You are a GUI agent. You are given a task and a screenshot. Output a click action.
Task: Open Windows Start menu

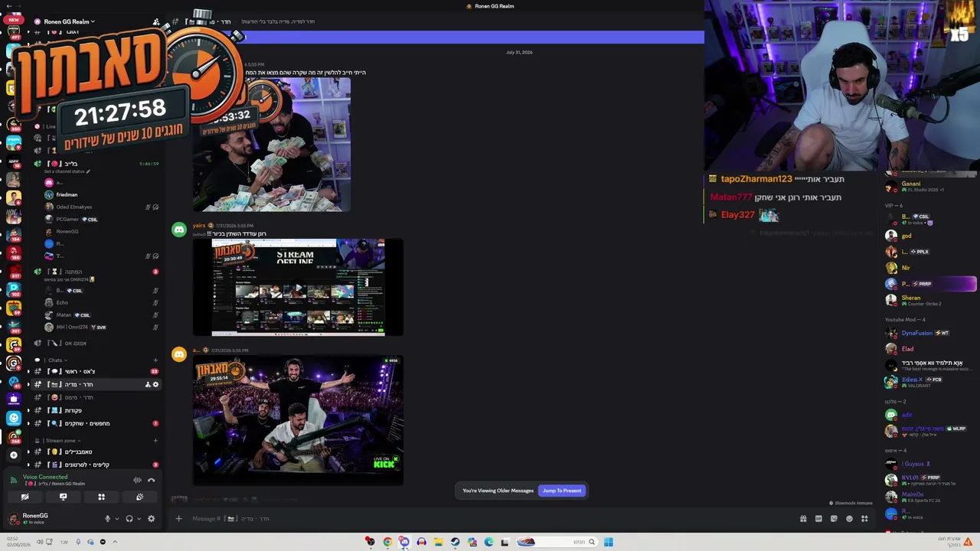[608, 542]
